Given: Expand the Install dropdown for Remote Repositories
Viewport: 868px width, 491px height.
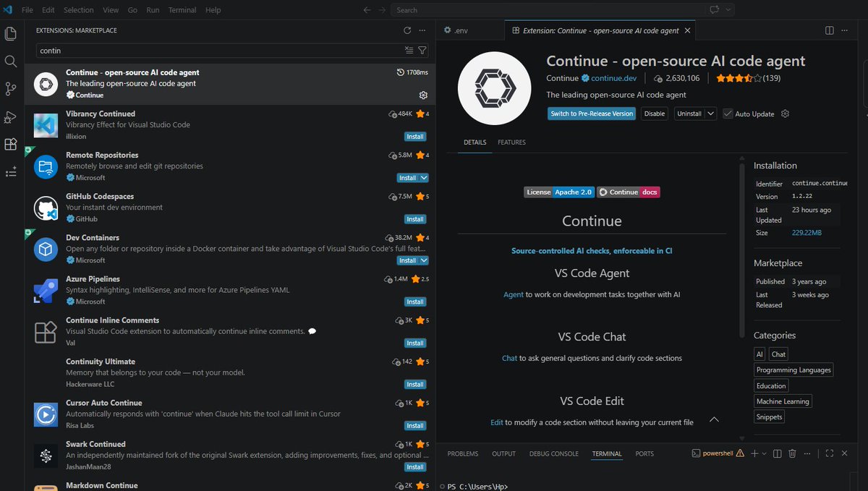Looking at the screenshot, I should pyautogui.click(x=422, y=177).
